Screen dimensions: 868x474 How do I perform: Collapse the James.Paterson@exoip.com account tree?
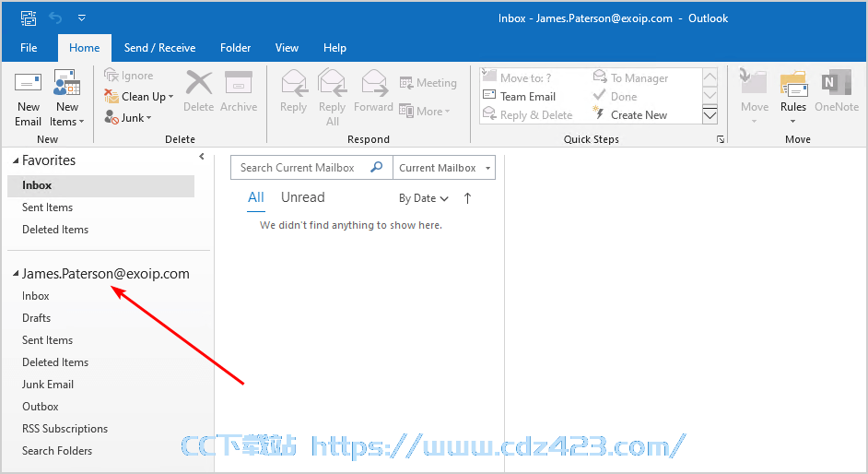pos(16,274)
